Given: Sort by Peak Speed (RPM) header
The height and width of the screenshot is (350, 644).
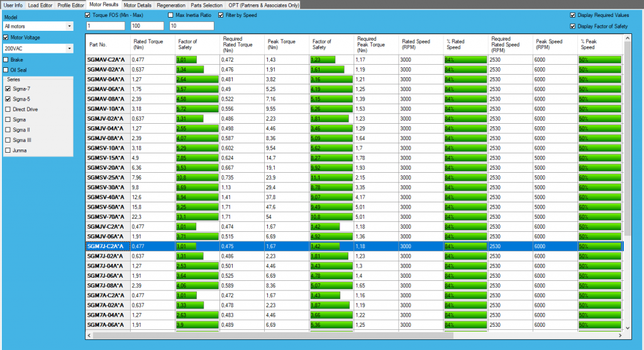Looking at the screenshot, I should [555, 45].
